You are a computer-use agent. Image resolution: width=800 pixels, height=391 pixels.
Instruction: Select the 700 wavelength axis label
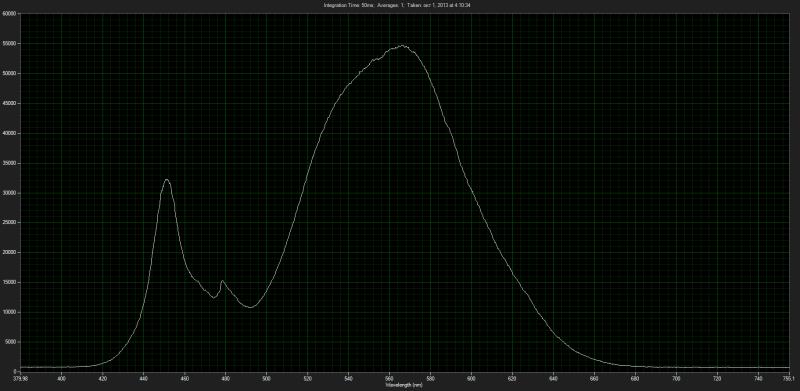coord(677,379)
